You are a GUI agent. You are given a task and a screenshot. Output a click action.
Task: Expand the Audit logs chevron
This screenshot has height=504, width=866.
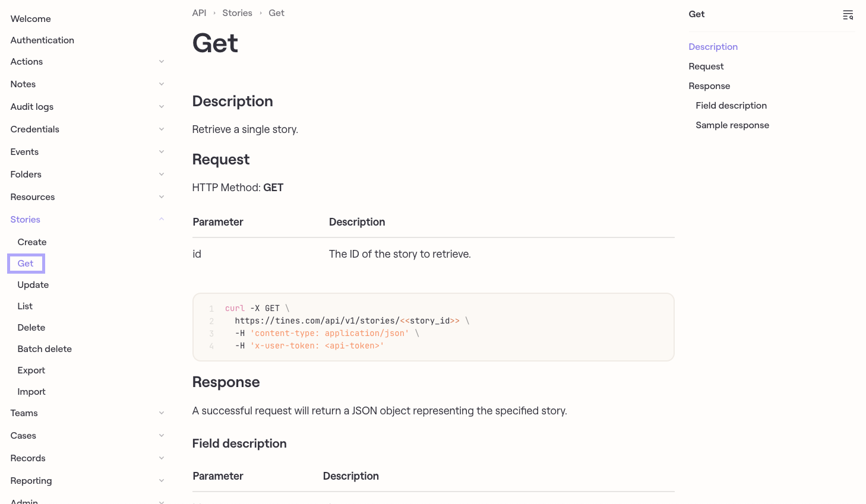pyautogui.click(x=162, y=107)
